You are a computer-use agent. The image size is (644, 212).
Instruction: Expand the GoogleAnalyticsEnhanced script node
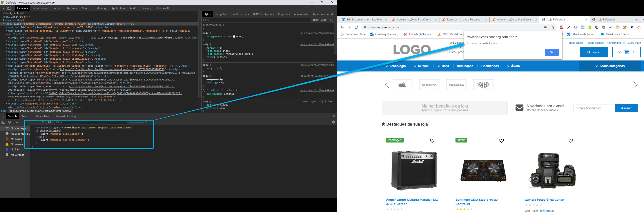[7, 103]
